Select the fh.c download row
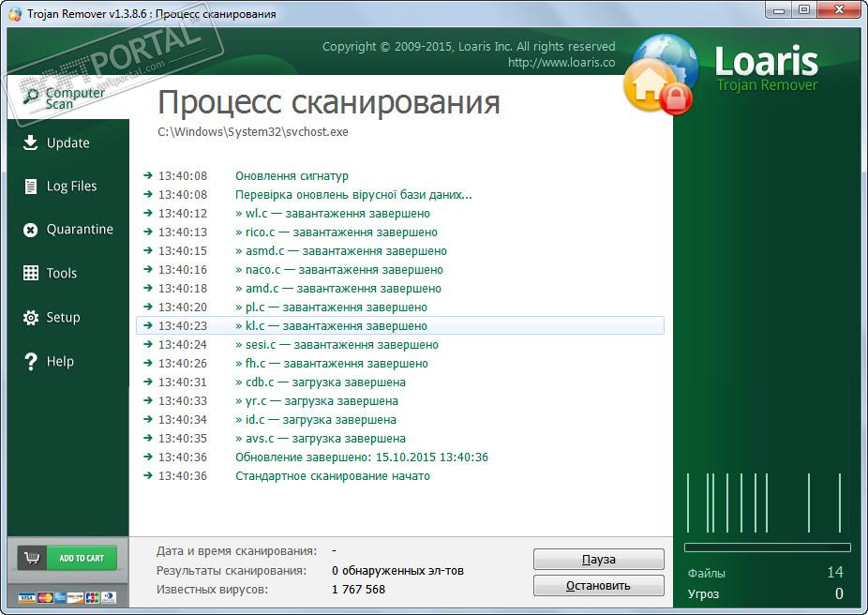Screen dimensions: 868x615 pos(399,364)
